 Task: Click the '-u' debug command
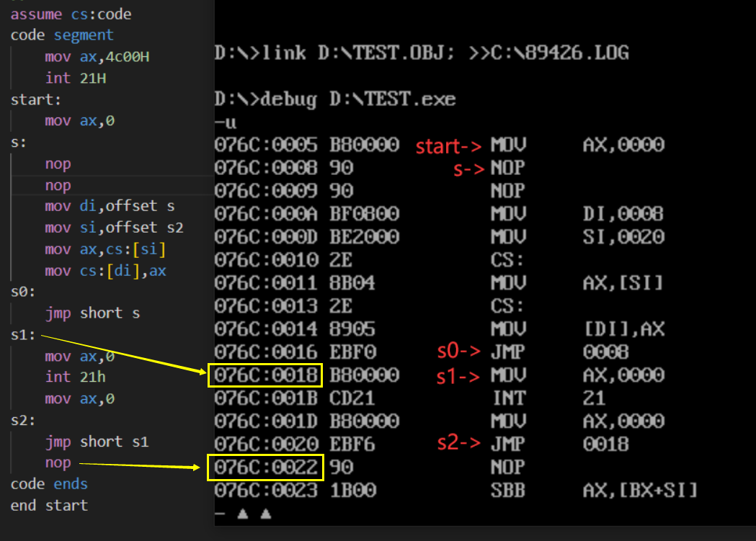225,122
